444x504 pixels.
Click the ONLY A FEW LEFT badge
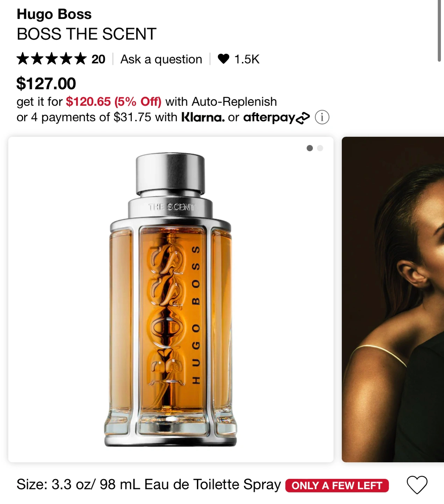(x=337, y=485)
